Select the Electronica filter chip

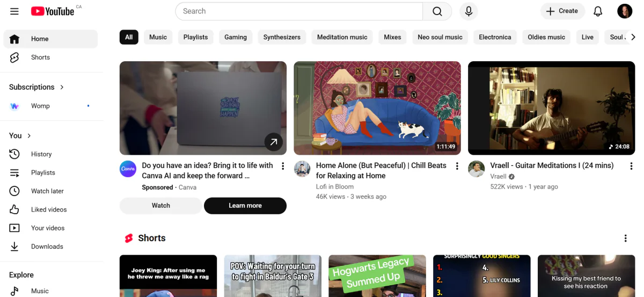[495, 37]
